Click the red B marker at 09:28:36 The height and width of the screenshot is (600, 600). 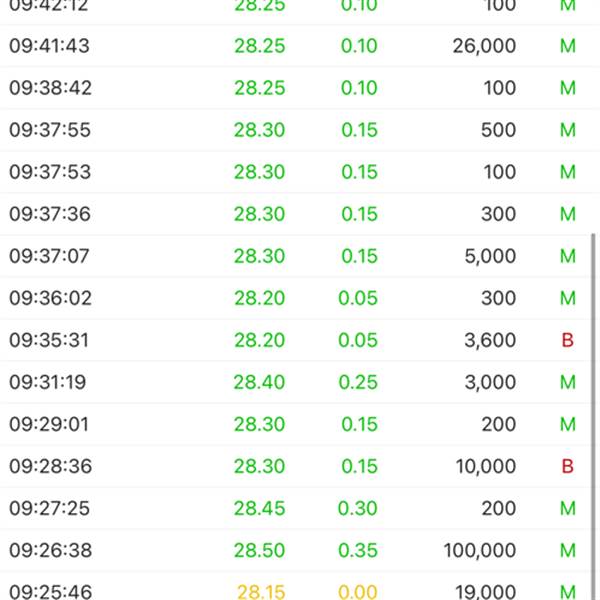(568, 466)
